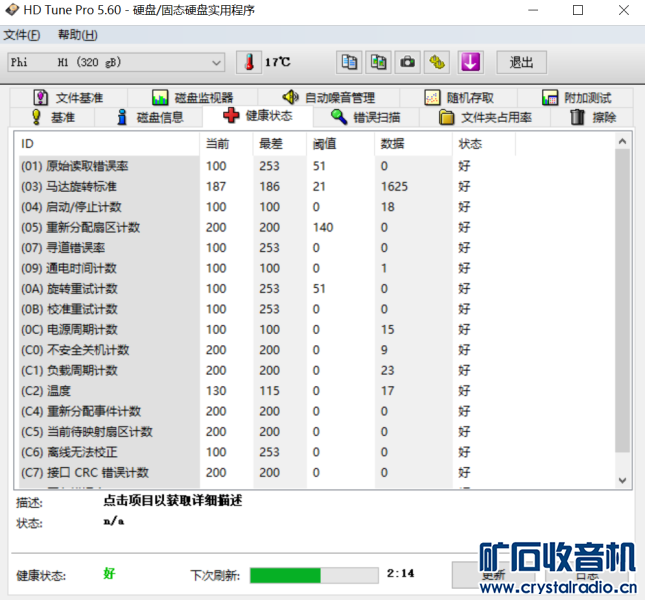
Task: Switch to the 文件夹占用率 tab
Action: pyautogui.click(x=485, y=118)
